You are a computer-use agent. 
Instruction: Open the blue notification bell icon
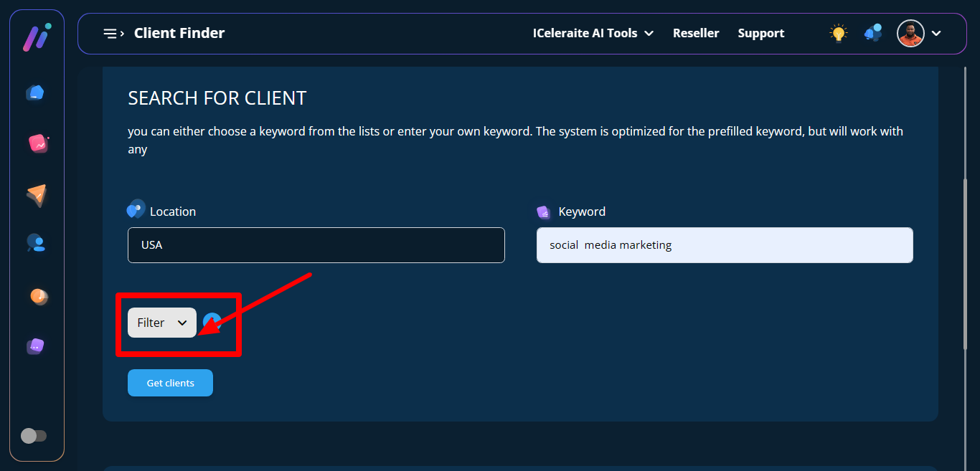click(x=873, y=33)
